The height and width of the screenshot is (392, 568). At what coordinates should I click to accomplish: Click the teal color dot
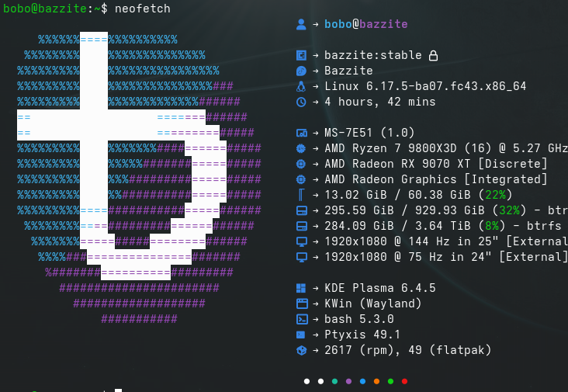334,381
